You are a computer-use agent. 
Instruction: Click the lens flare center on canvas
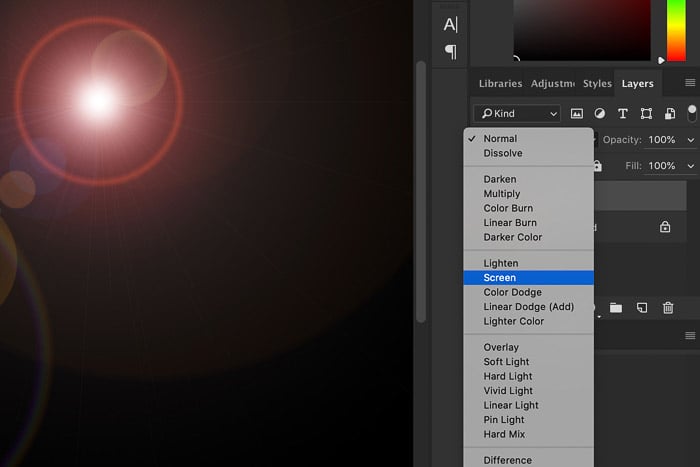pos(98,101)
